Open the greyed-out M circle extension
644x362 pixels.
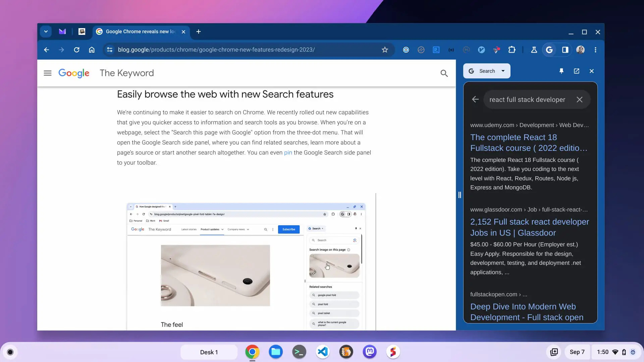[x=466, y=50]
